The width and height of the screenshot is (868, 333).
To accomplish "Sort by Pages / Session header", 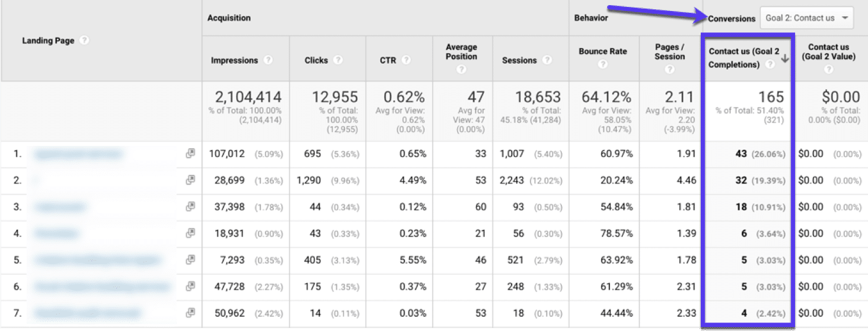I will click(670, 52).
